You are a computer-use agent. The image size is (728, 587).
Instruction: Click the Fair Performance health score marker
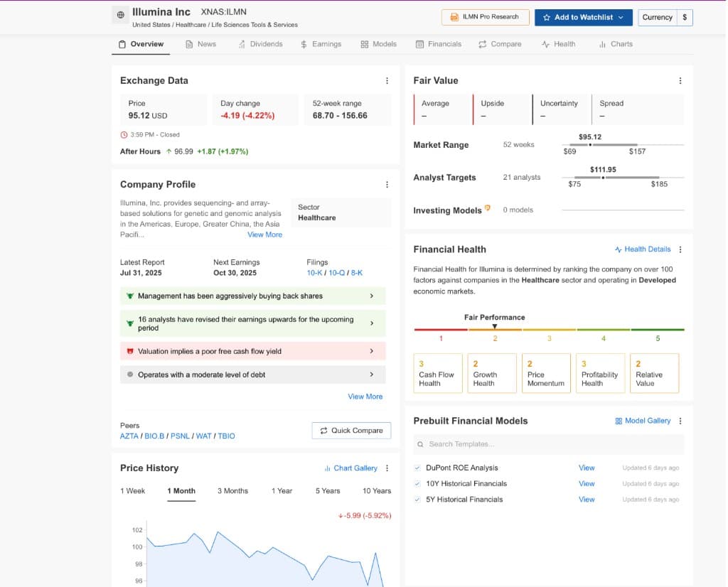tap(495, 327)
